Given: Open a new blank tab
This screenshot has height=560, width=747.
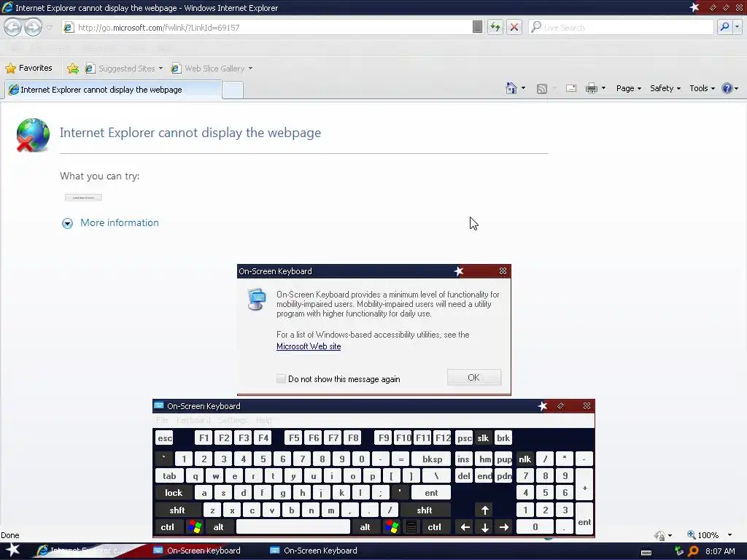Looking at the screenshot, I should (x=233, y=90).
